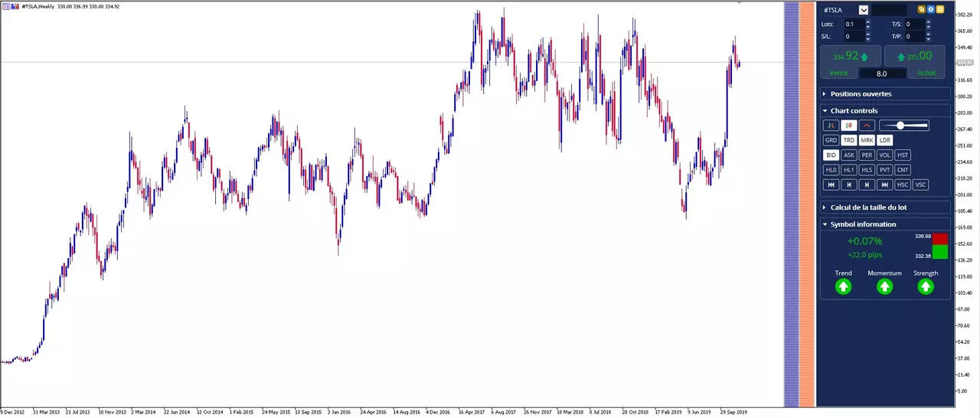Focus the Lots input field
The image size is (980, 418).
(854, 24)
